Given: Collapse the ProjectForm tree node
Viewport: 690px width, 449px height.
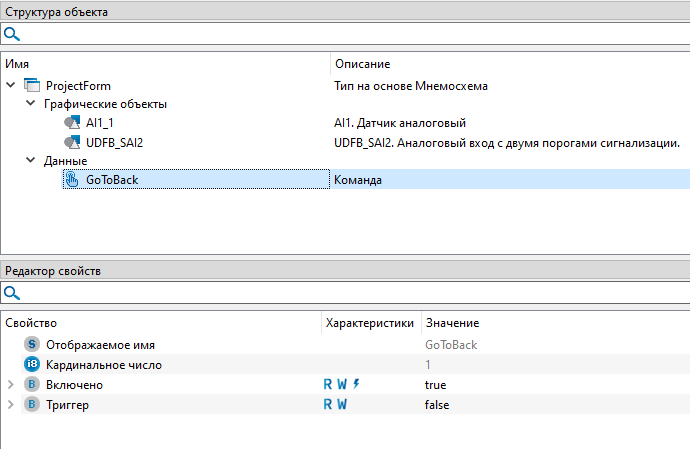Looking at the screenshot, I should 10,86.
